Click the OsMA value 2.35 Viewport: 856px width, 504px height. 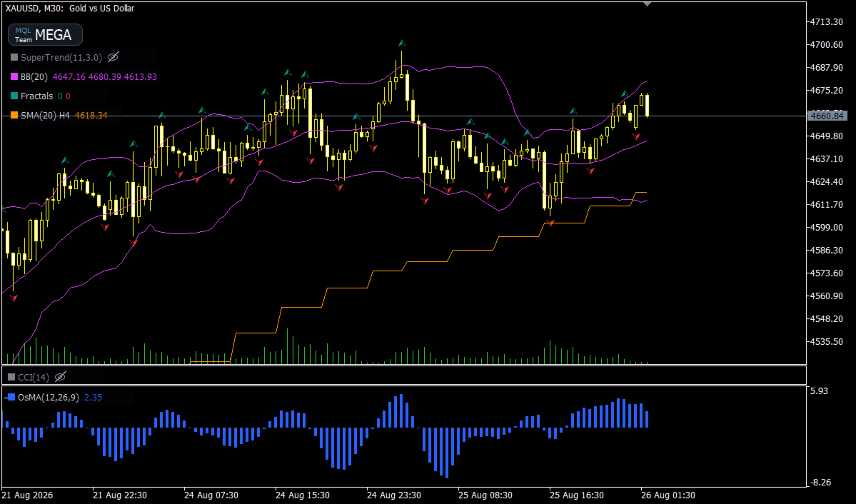(x=93, y=397)
